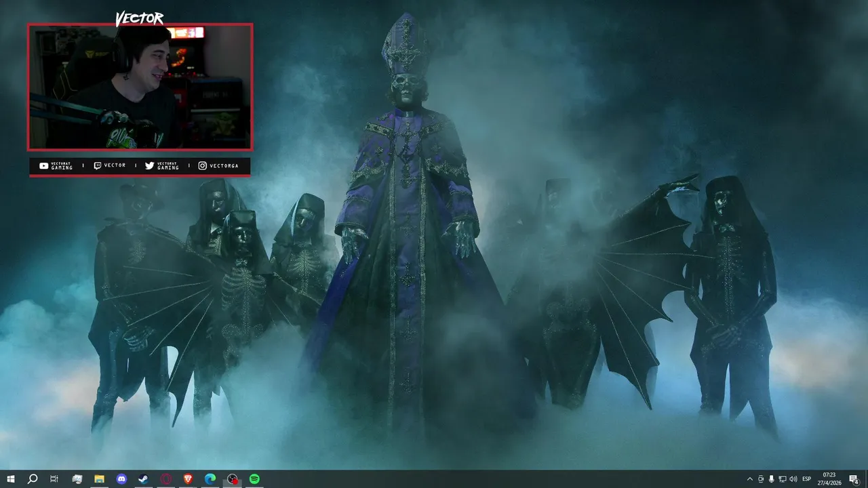The image size is (868, 488).
Task: Open the Windows Start menu
Action: [11, 479]
